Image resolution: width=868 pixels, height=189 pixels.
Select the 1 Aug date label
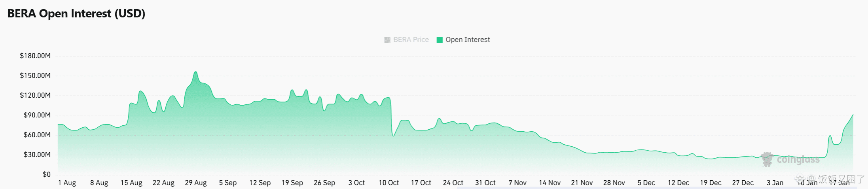pyautogui.click(x=67, y=183)
